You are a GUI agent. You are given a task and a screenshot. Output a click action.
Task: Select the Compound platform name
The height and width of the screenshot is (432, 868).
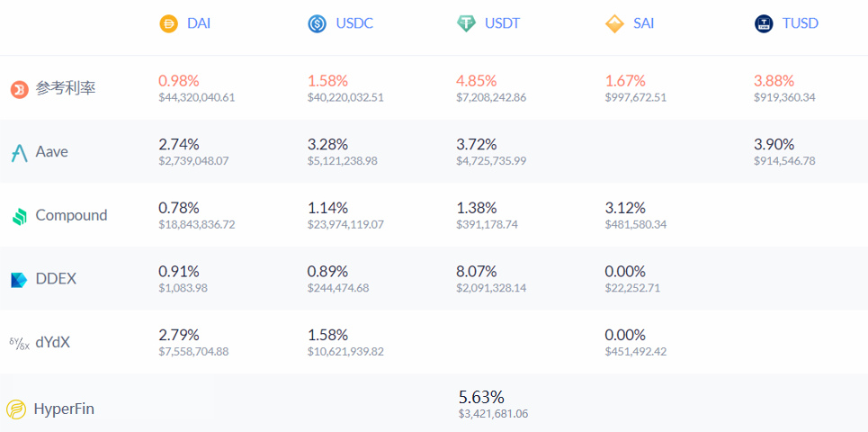click(x=71, y=215)
